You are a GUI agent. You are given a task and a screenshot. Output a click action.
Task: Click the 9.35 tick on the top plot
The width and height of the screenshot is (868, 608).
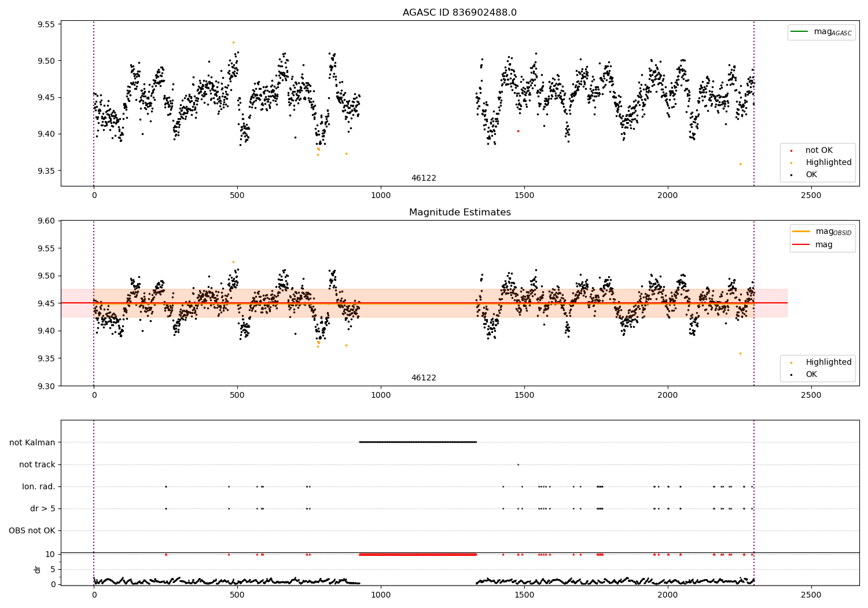(46, 171)
